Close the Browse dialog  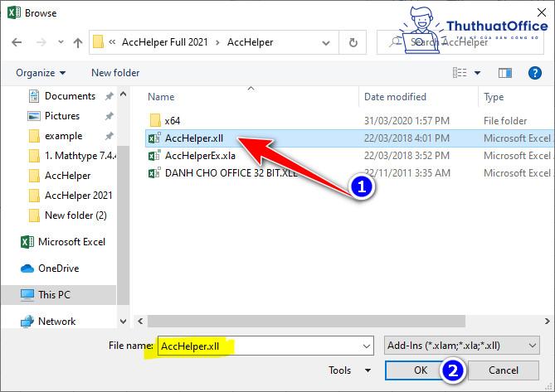[x=541, y=12]
